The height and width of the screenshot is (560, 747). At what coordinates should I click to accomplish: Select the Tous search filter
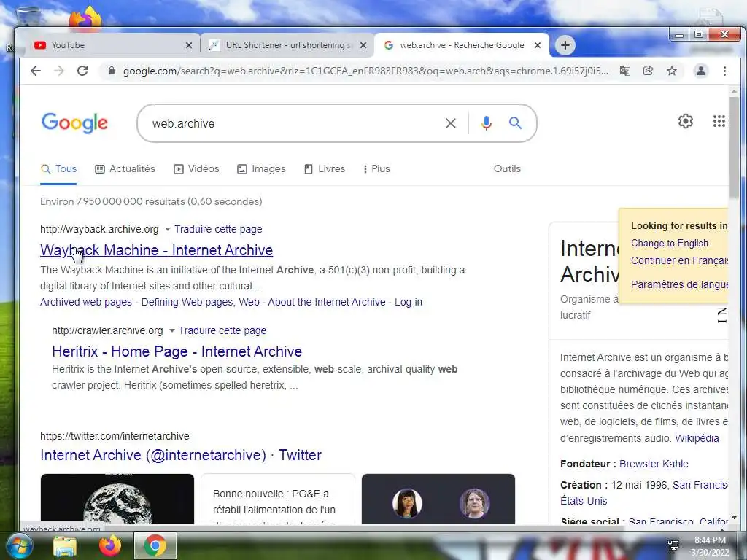58,169
